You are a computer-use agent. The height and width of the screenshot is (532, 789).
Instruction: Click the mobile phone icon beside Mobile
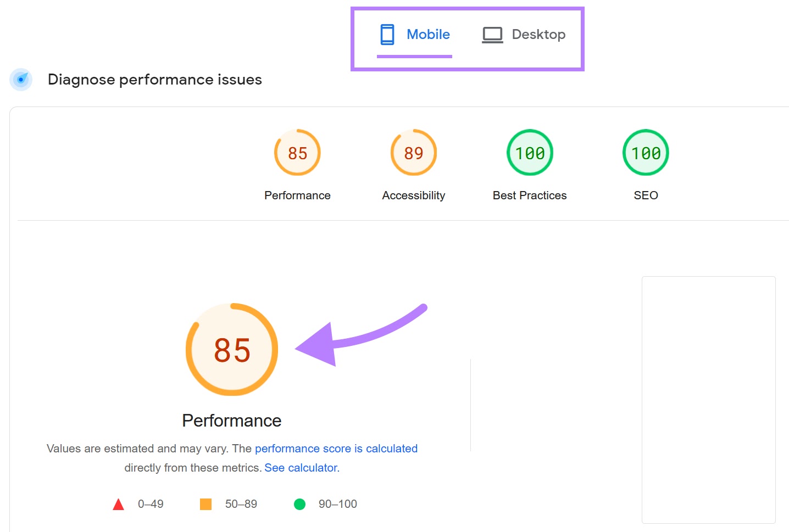[388, 34]
